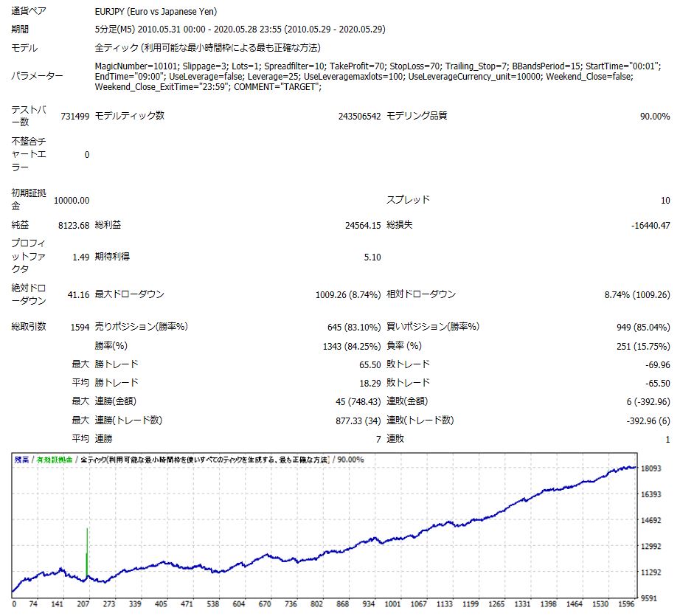Click the chart x-axis label 207
Screen dimensions: 680x616
click(x=83, y=604)
